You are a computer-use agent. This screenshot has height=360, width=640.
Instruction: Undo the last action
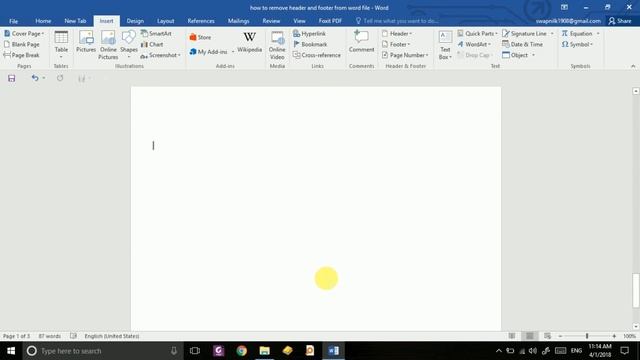[x=35, y=78]
